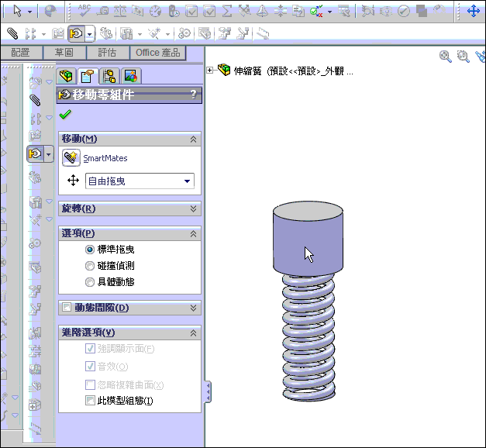The image size is (486, 448).
Task: Open the 自由拖曳 move type dropdown
Action: click(x=140, y=181)
